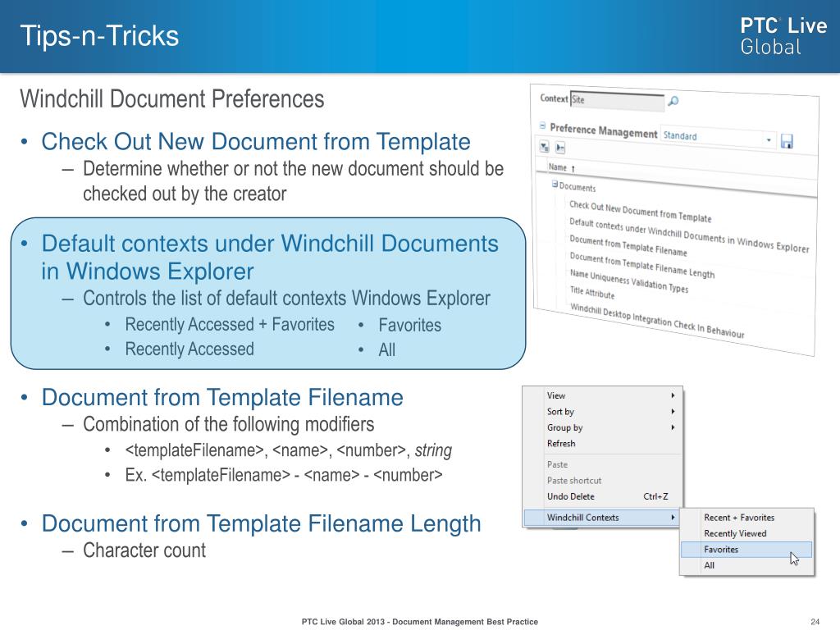Select Recently Viewed in the submenu
This screenshot has height=630, width=840.
(x=746, y=533)
